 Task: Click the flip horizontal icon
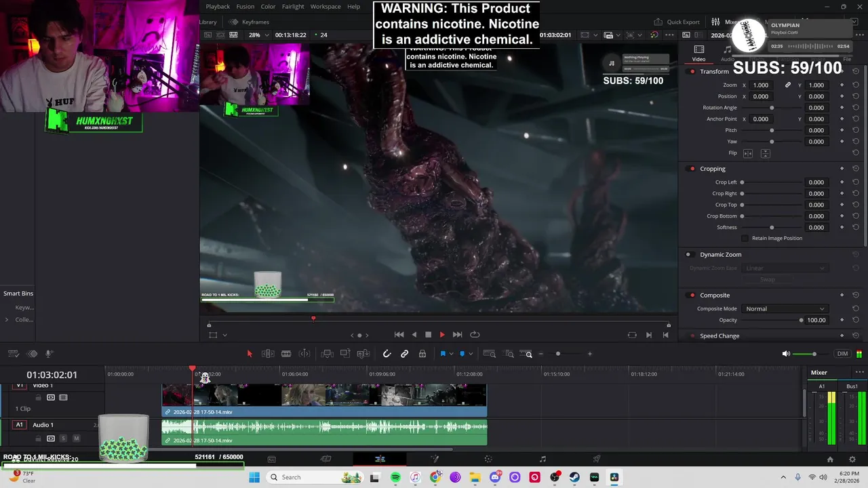[x=748, y=153]
